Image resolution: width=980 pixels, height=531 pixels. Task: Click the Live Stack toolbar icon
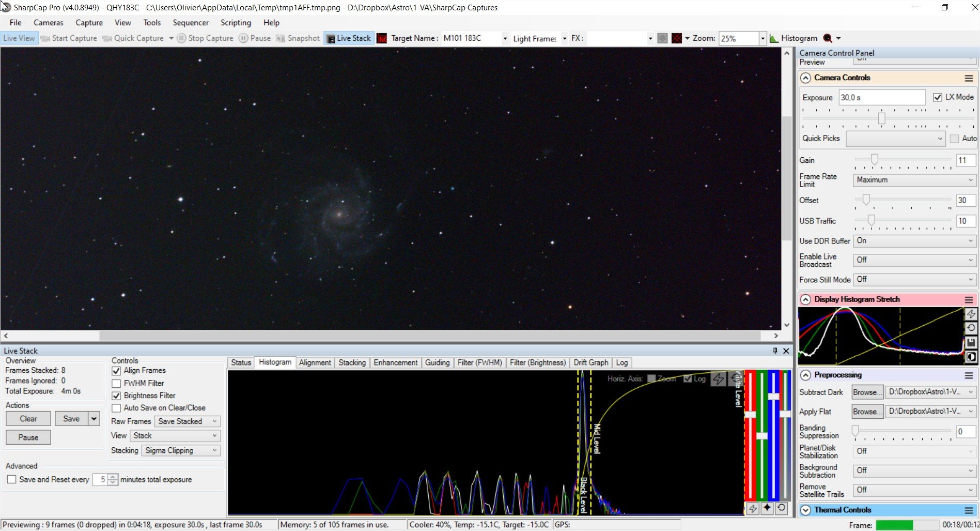click(x=349, y=38)
